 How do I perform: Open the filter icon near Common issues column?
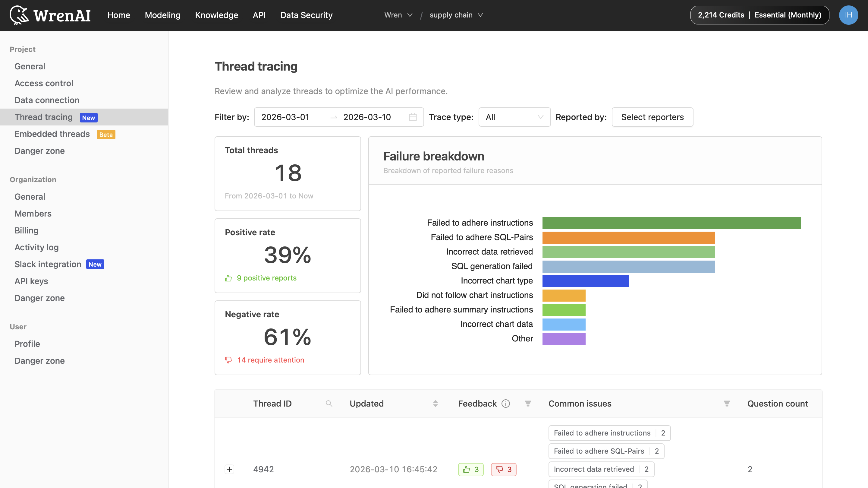click(726, 403)
